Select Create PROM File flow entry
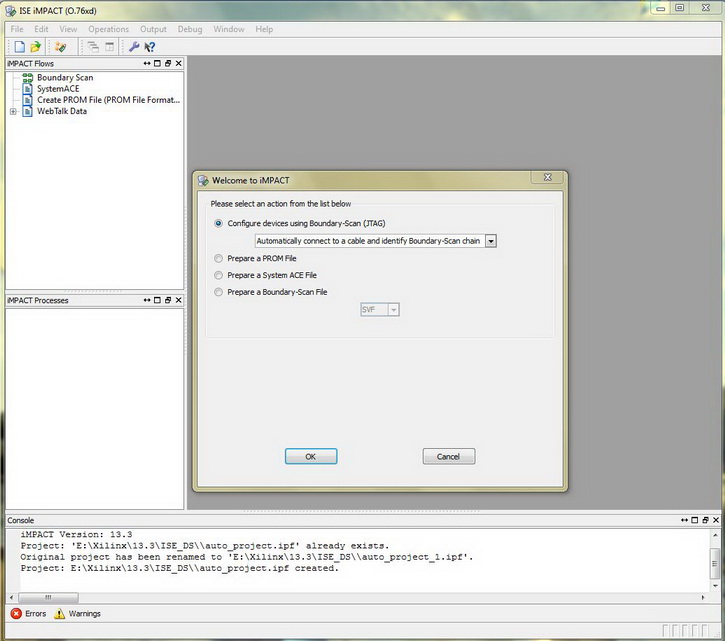 tap(107, 100)
